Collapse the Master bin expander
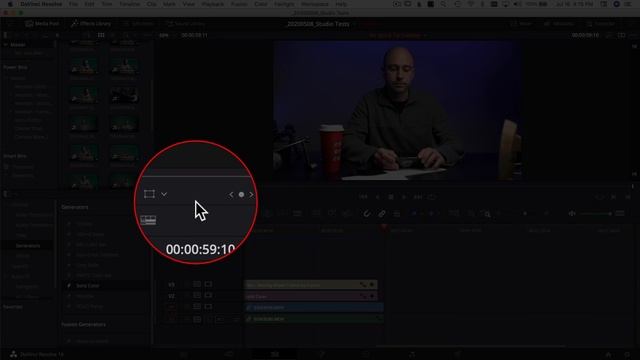The height and width of the screenshot is (360, 640). [x=6, y=44]
